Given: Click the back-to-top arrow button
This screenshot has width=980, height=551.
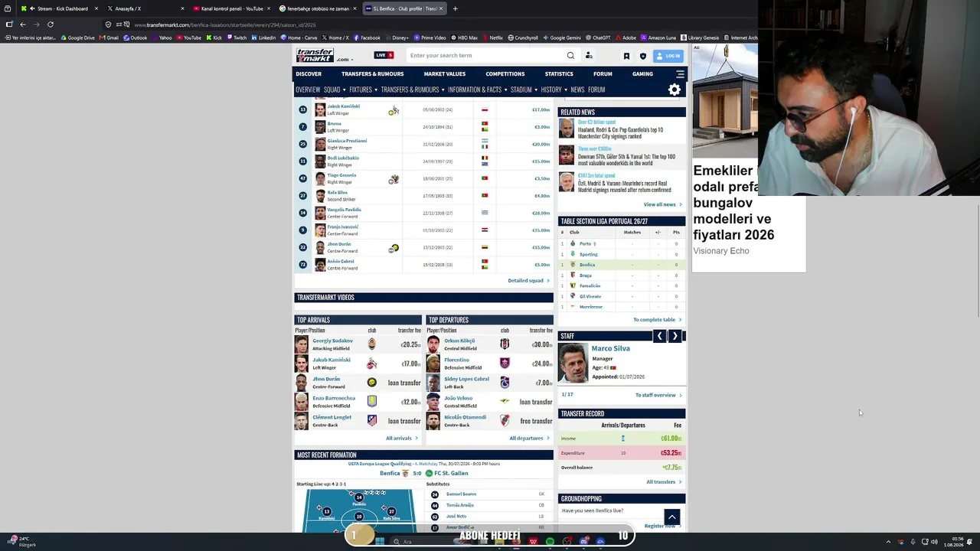Looking at the screenshot, I should [671, 517].
